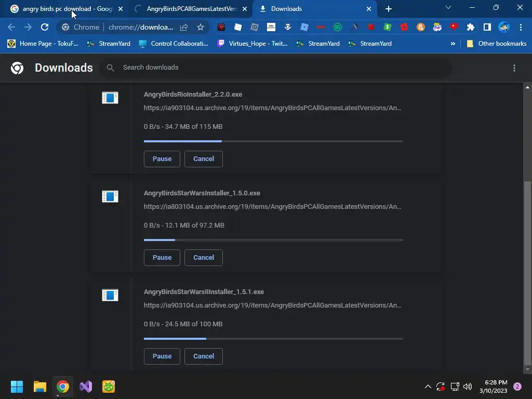Open the Extensions puzzle-piece menu

tap(471, 27)
